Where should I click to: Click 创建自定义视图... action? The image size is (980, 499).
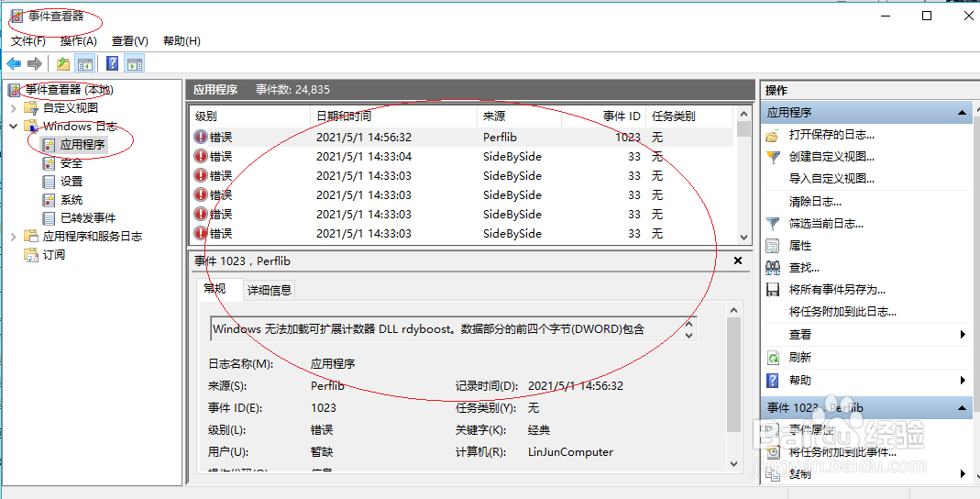[x=831, y=157]
